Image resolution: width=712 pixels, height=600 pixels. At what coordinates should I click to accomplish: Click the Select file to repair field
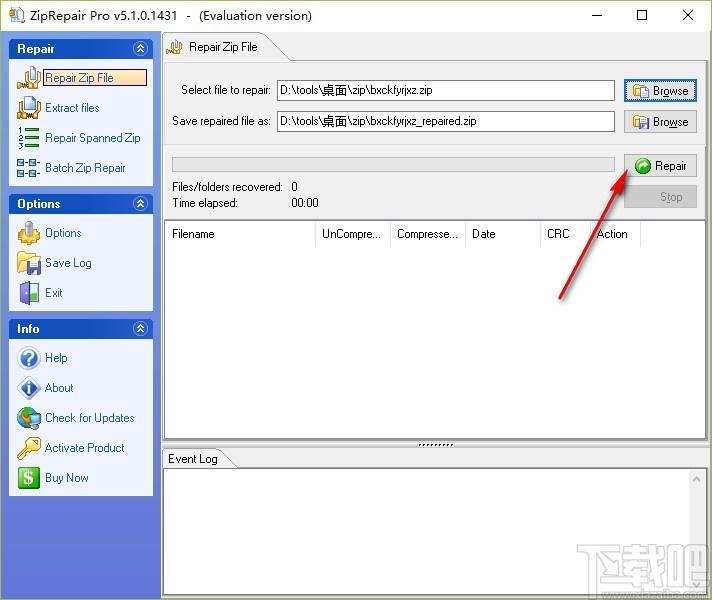(x=445, y=90)
